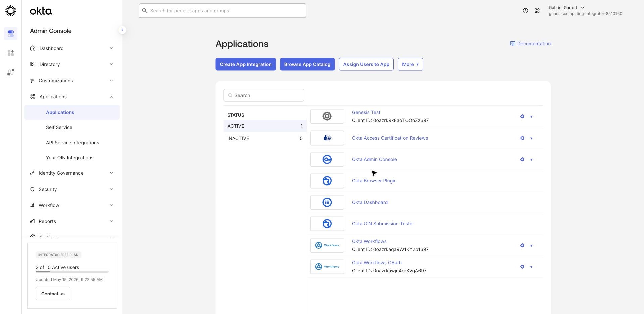
Task: Click the okta wordmark logo
Action: tap(41, 11)
